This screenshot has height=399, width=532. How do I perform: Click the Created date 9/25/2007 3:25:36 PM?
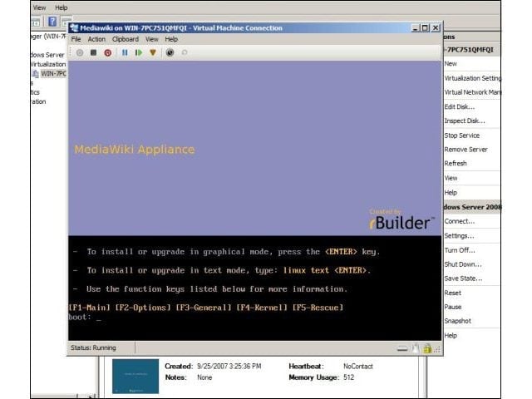229,367
